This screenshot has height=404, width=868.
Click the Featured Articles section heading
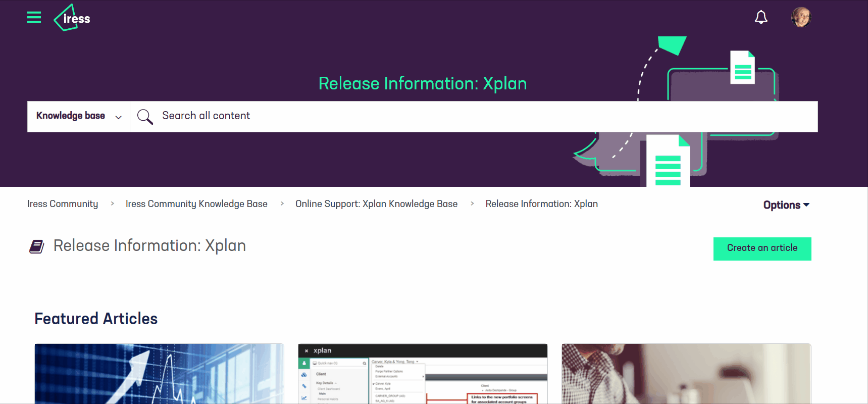tap(96, 319)
